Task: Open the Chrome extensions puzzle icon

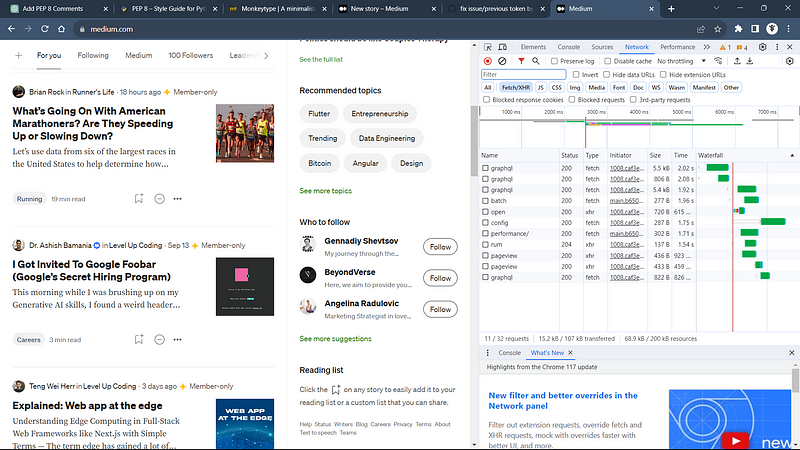Action: [x=738, y=29]
